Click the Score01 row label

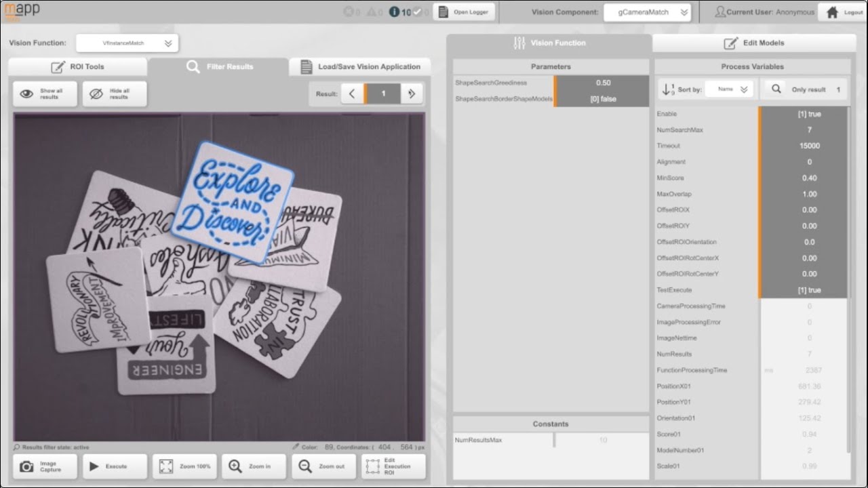pyautogui.click(x=669, y=434)
